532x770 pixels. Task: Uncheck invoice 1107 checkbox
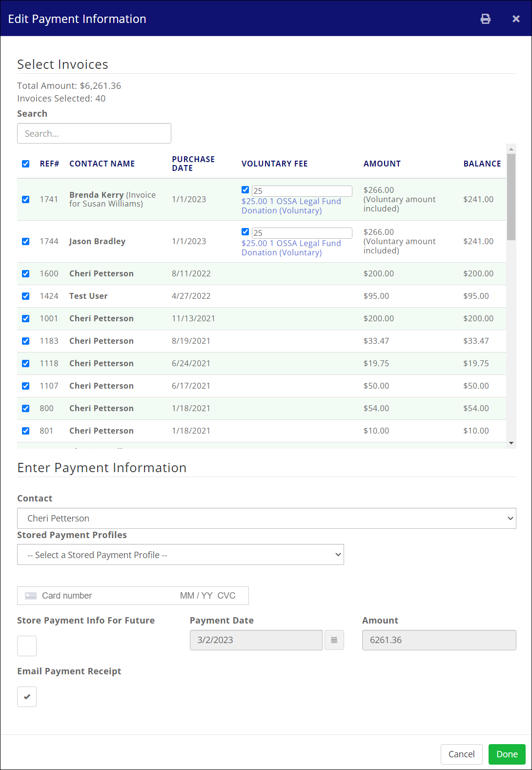point(26,386)
